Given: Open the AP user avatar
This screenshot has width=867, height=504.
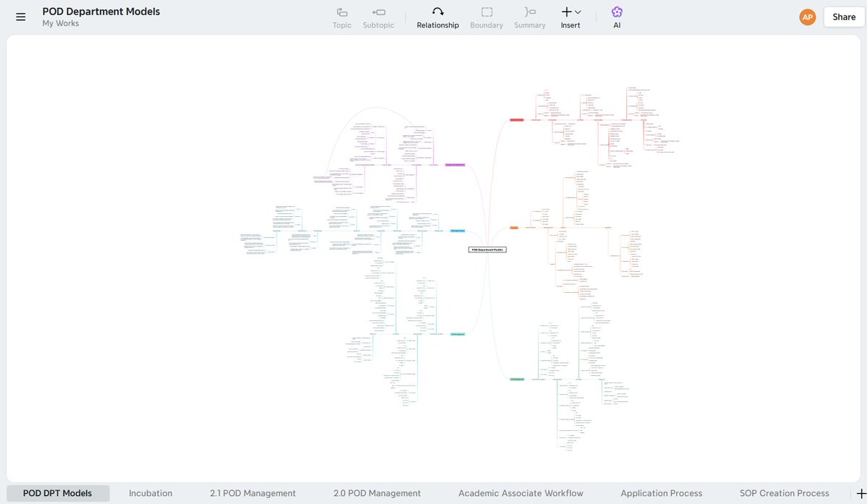Looking at the screenshot, I should pyautogui.click(x=807, y=17).
